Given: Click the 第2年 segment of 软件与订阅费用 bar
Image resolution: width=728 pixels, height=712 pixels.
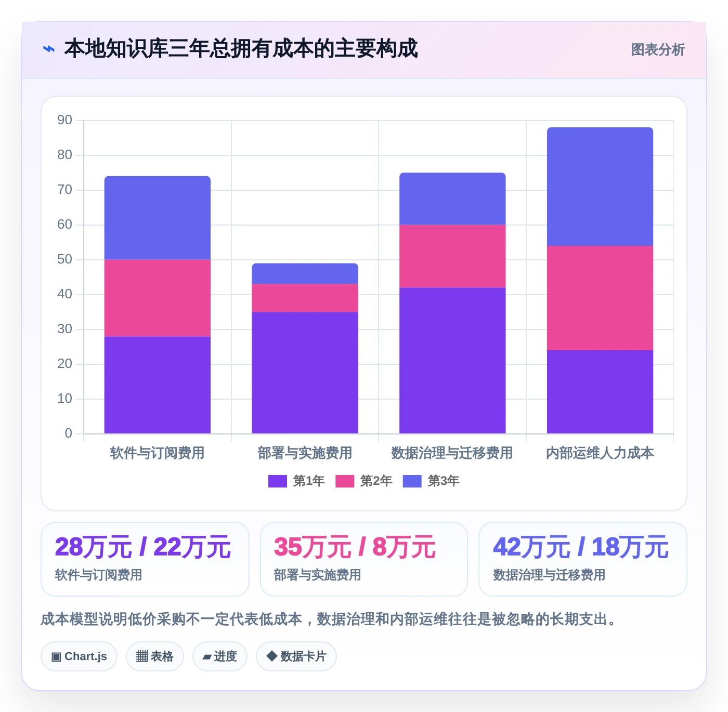Looking at the screenshot, I should click(x=158, y=298).
